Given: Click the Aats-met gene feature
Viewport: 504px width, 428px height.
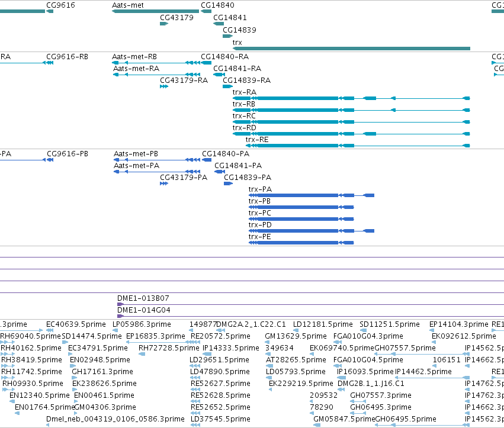Looking at the screenshot, I should point(155,11).
